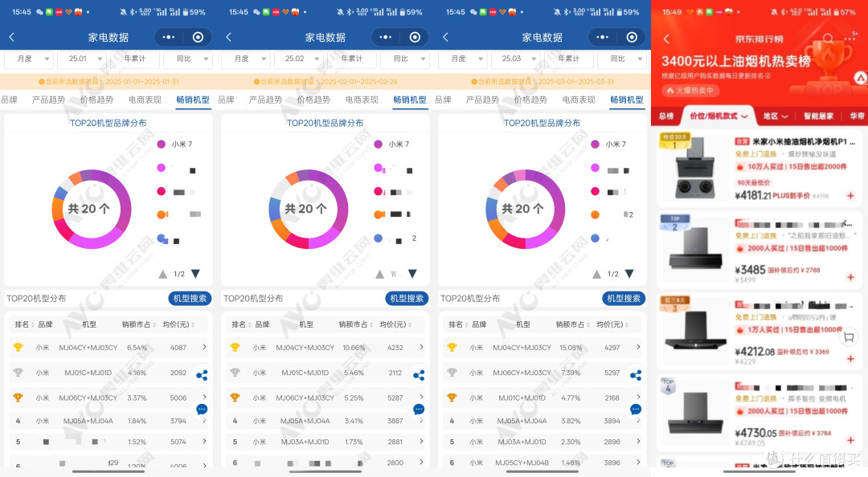
Task: Open the three-dot menu in the 25.02 screen
Action: pyautogui.click(x=385, y=37)
